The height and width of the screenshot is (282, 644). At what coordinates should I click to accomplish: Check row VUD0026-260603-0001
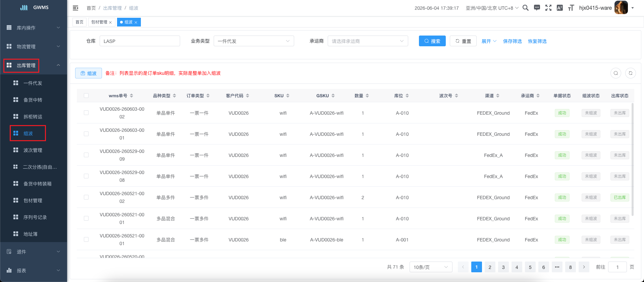coord(86,134)
